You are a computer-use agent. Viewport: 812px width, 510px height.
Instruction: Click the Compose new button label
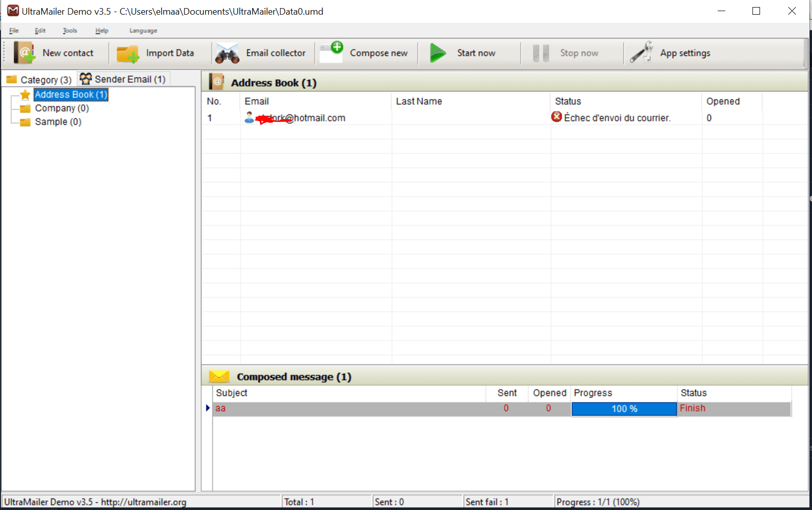pos(379,53)
